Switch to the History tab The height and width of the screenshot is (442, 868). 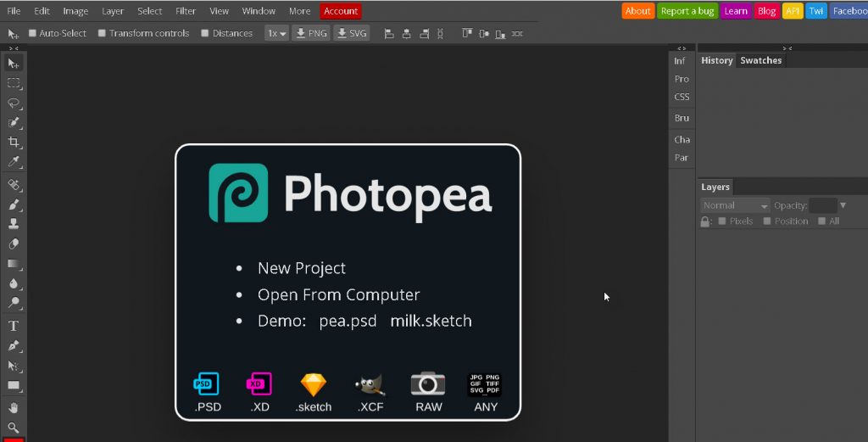click(x=717, y=60)
